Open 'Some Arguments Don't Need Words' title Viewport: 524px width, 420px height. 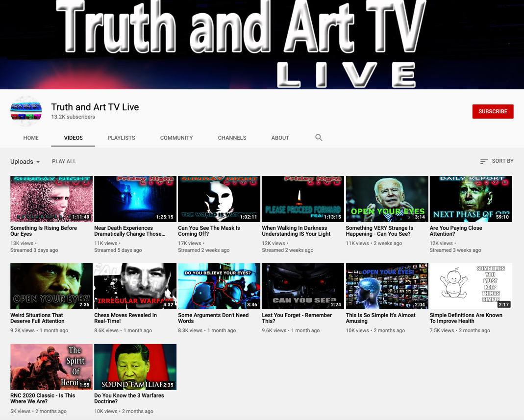point(212,318)
